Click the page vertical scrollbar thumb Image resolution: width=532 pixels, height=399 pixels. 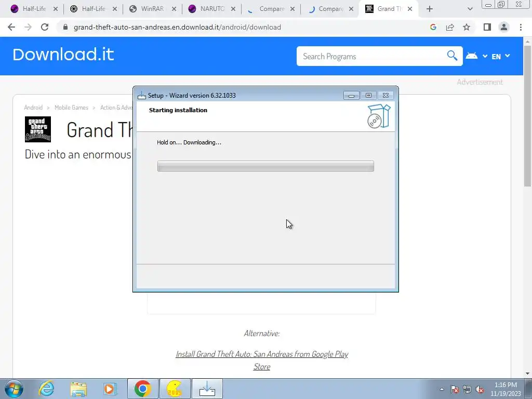(x=527, y=116)
